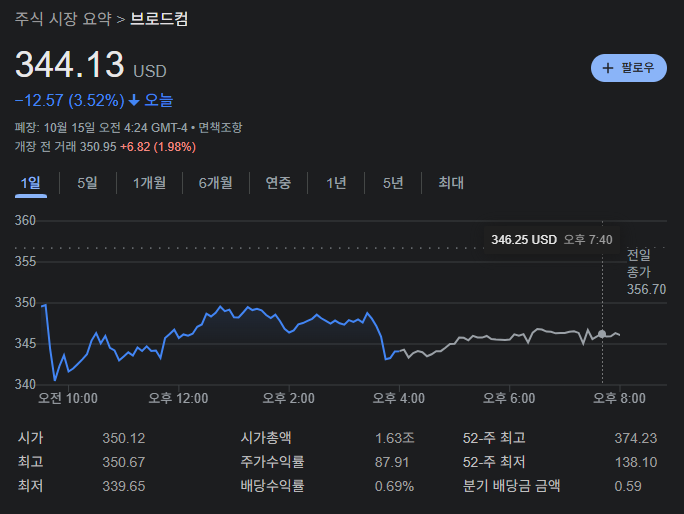This screenshot has height=514, width=684.
Task: Select the 최대 (max) chart tab
Action: 451,183
